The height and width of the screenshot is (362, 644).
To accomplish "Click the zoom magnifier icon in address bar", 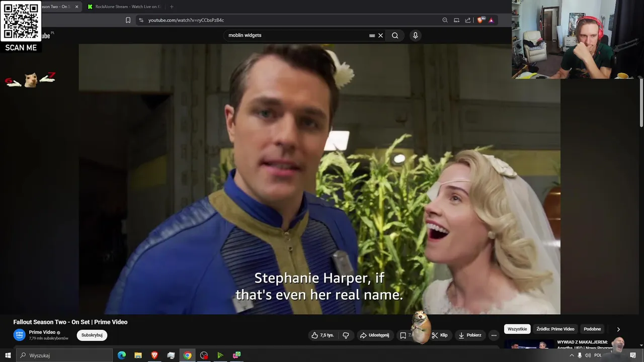I will (445, 20).
